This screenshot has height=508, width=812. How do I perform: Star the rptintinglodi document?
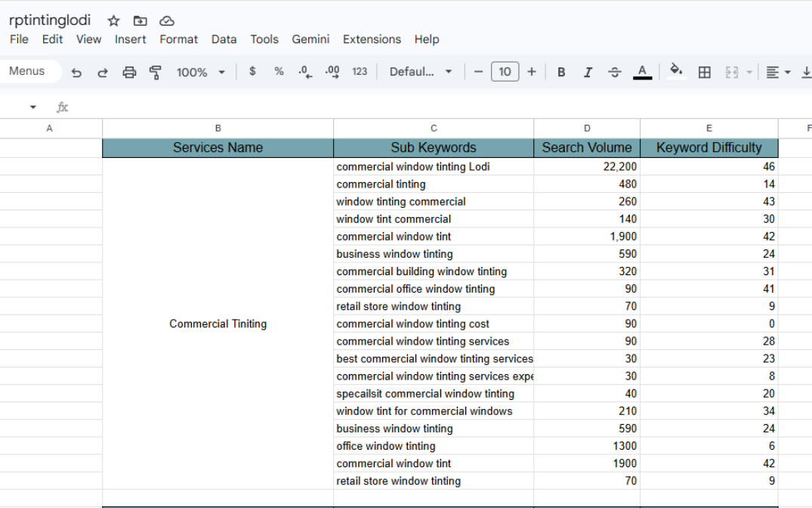tap(113, 20)
